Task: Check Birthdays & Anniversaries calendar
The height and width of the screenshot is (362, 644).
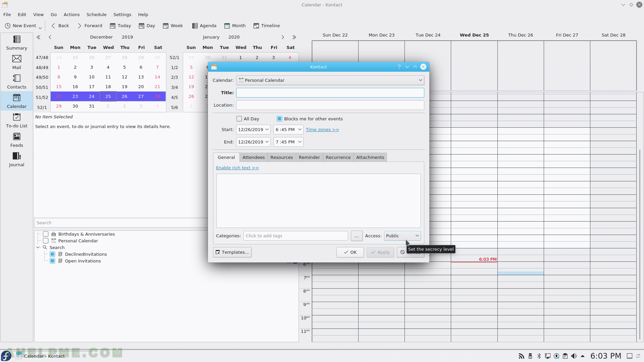Action: (x=46, y=234)
